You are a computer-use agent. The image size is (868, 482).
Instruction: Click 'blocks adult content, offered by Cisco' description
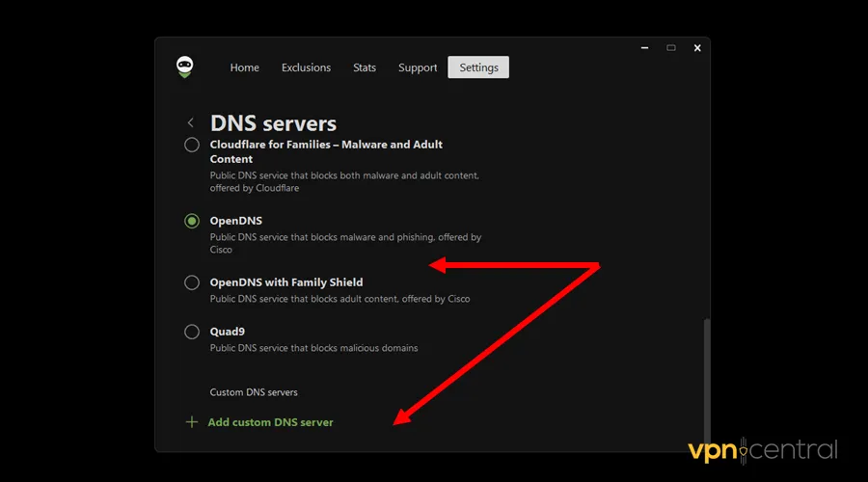point(339,299)
